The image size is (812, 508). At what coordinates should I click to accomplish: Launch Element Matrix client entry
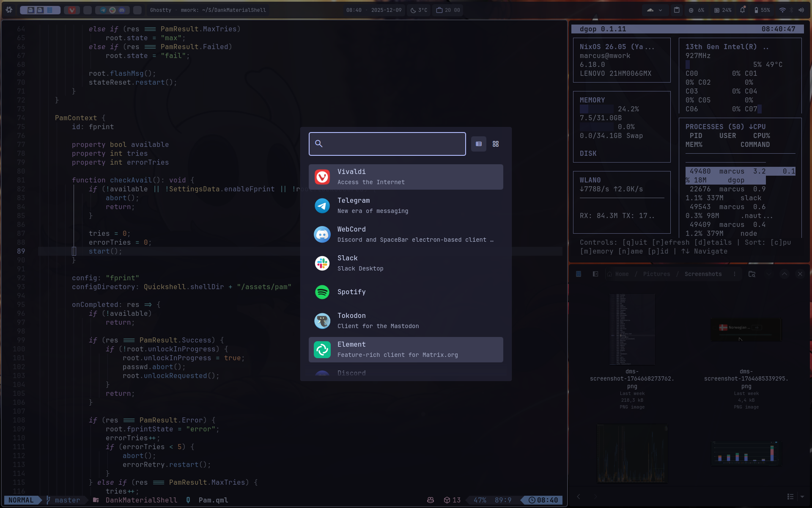click(406, 350)
